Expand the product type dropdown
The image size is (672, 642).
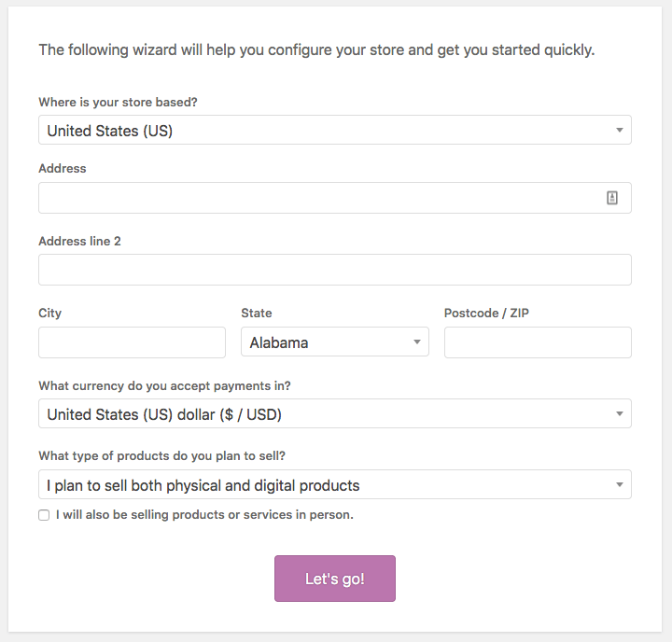[x=334, y=485]
